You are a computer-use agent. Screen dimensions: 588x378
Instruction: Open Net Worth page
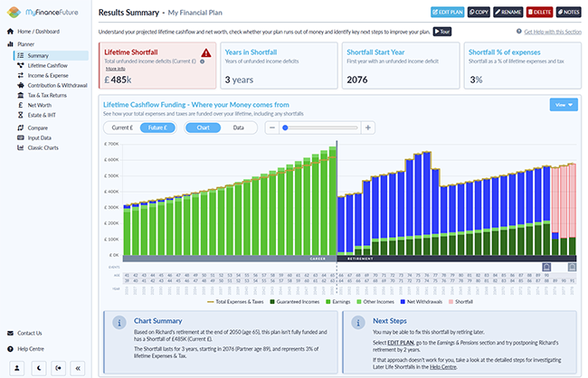click(x=40, y=106)
